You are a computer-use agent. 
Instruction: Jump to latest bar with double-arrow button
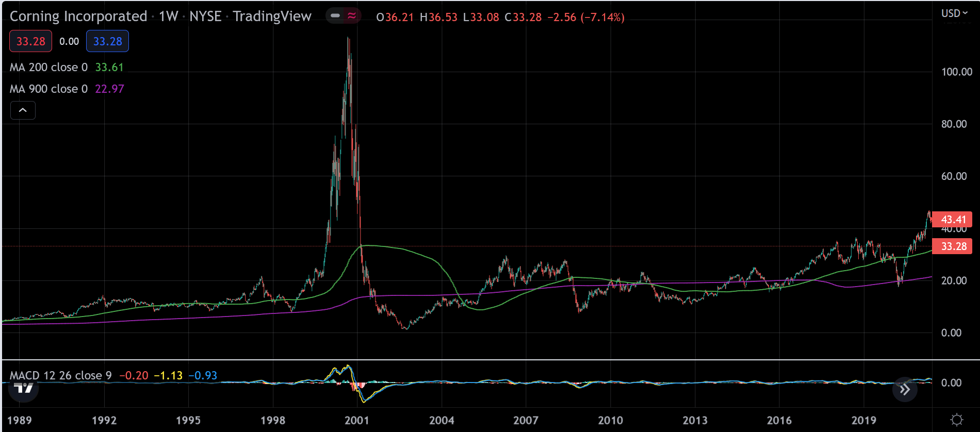tap(905, 389)
